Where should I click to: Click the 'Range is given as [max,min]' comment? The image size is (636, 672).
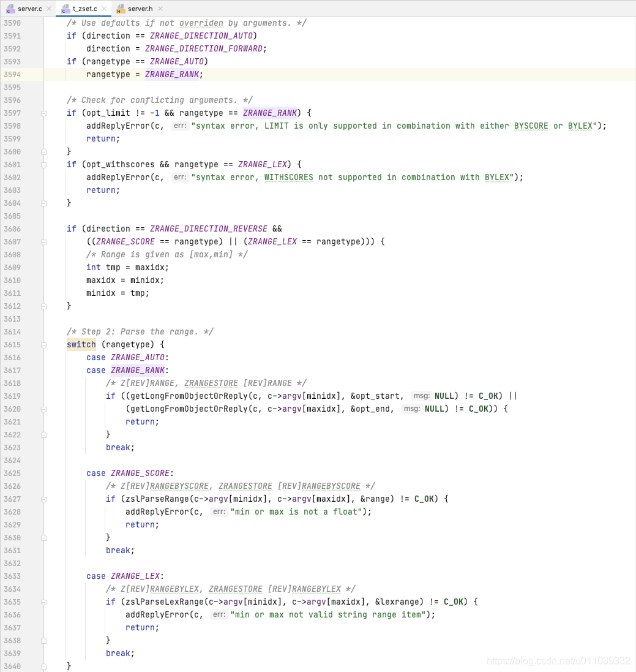pos(167,255)
